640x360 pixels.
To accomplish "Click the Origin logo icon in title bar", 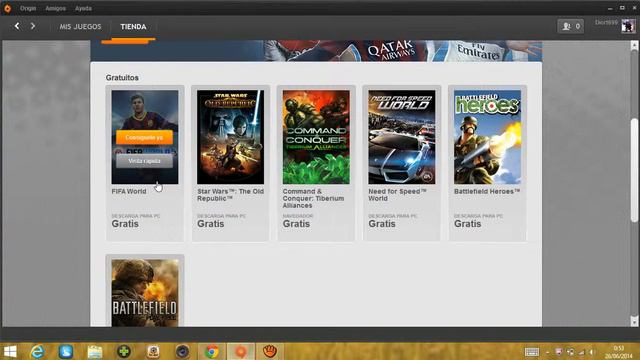I will tap(7, 8).
